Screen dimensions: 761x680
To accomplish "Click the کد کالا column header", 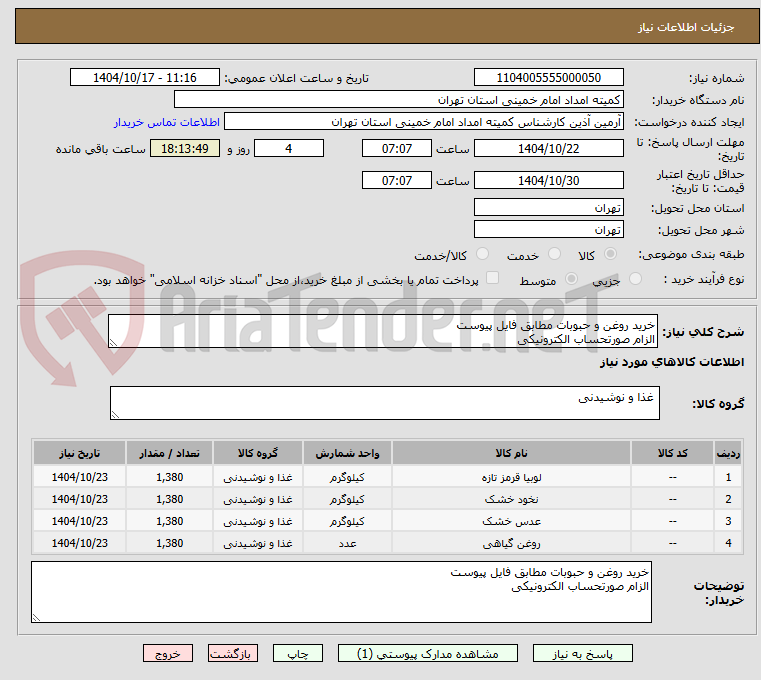I will (x=672, y=453).
